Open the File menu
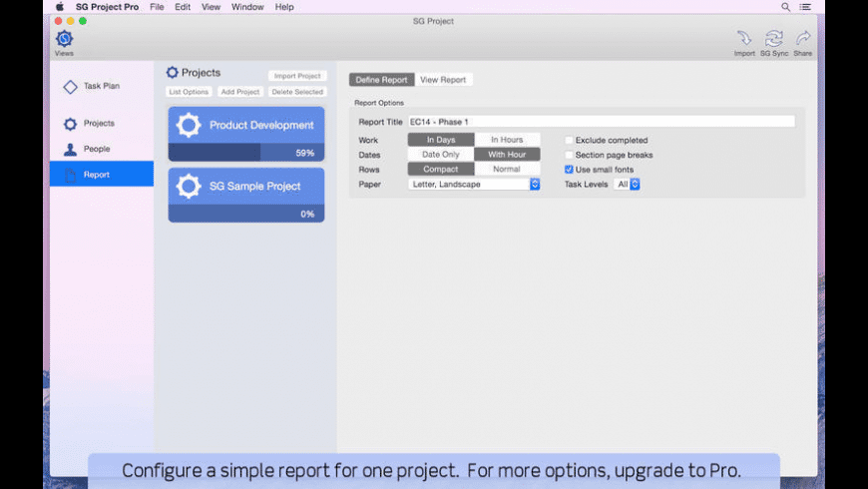 157,7
